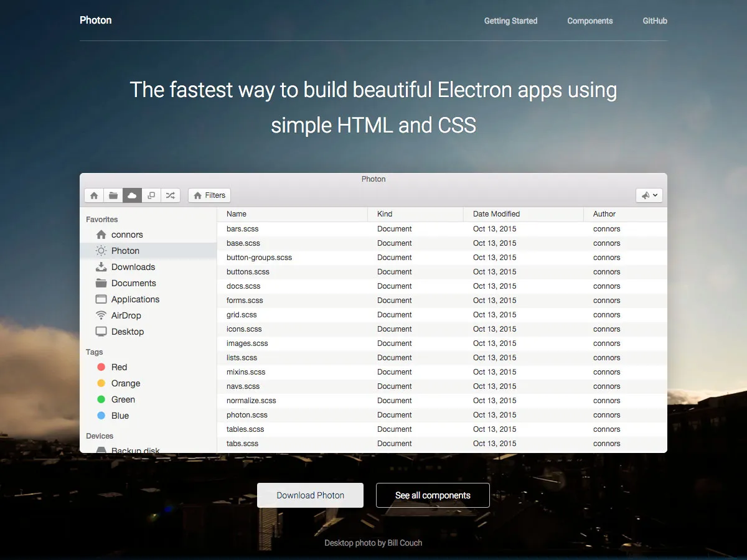Click the shuffle icon toolbar button

tap(171, 195)
